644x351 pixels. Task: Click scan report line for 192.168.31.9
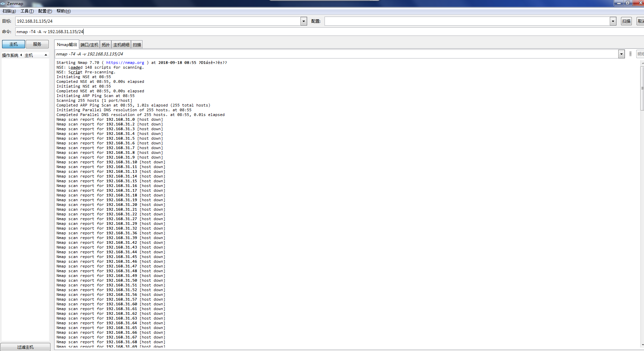(110, 157)
